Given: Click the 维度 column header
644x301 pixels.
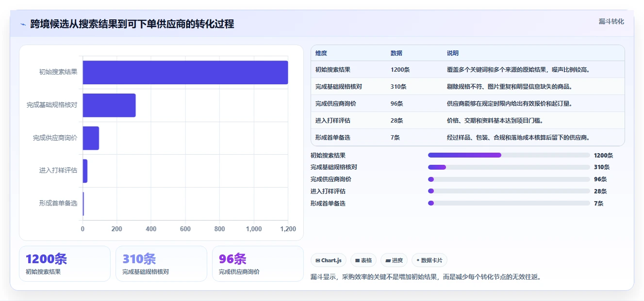Looking at the screenshot, I should tap(321, 53).
